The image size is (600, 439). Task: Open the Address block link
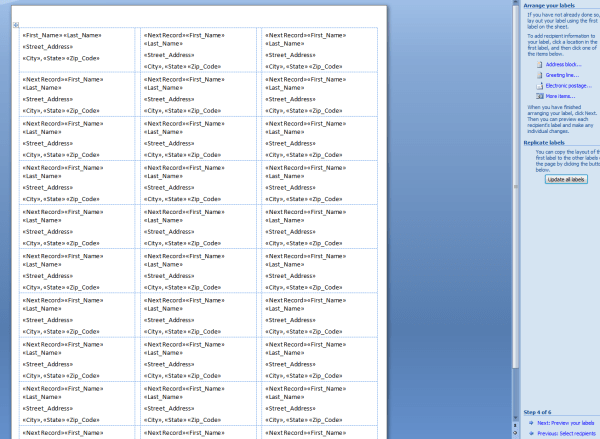[x=563, y=64]
